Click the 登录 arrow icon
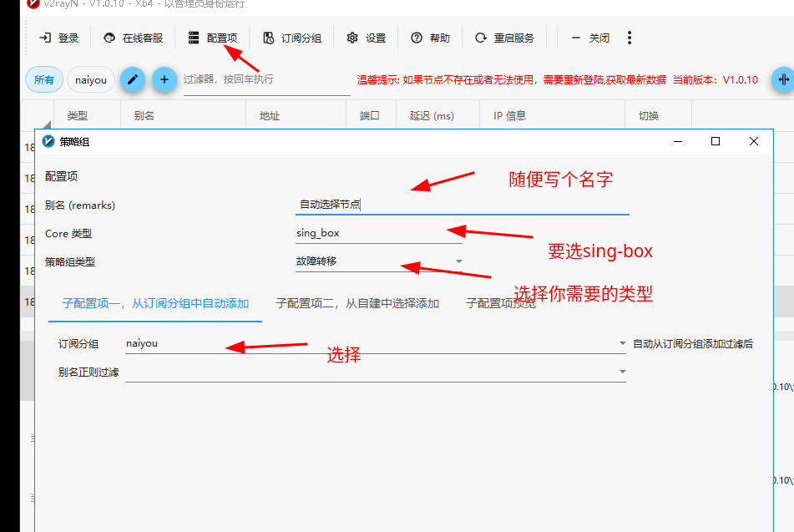The width and height of the screenshot is (794, 532). [45, 38]
